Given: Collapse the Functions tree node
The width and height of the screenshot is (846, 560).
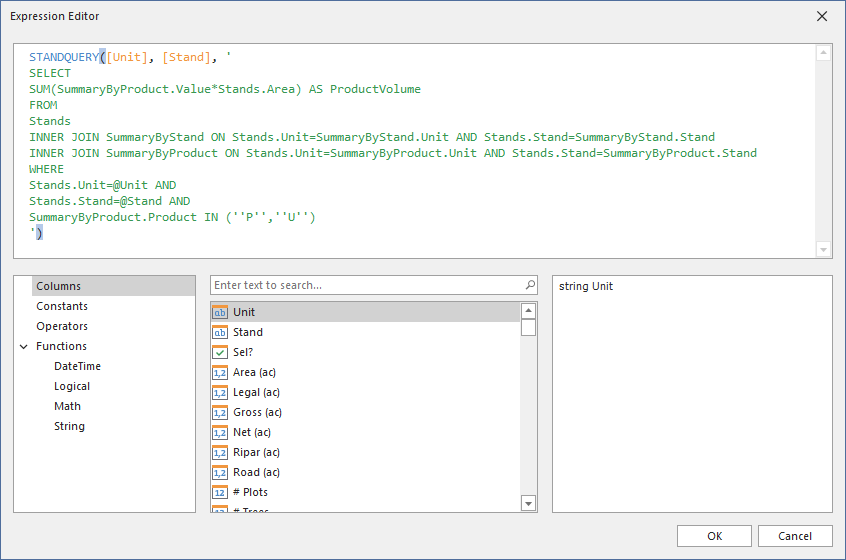Looking at the screenshot, I should (24, 346).
